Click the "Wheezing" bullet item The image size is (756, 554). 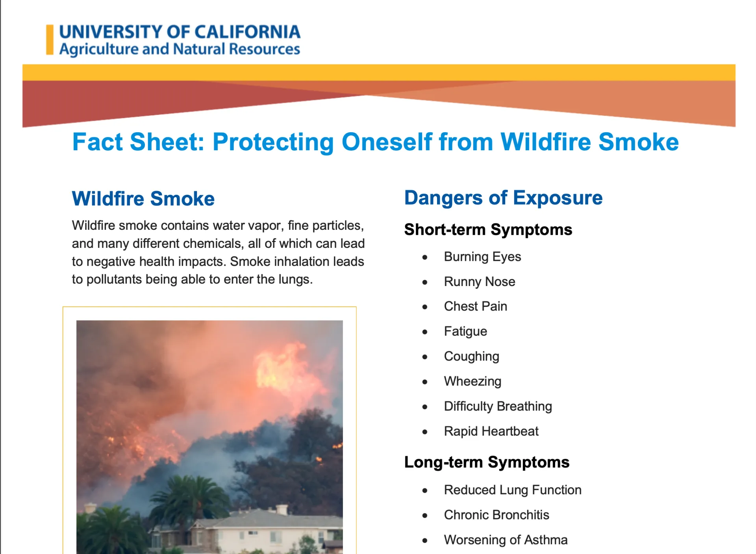pyautogui.click(x=472, y=381)
